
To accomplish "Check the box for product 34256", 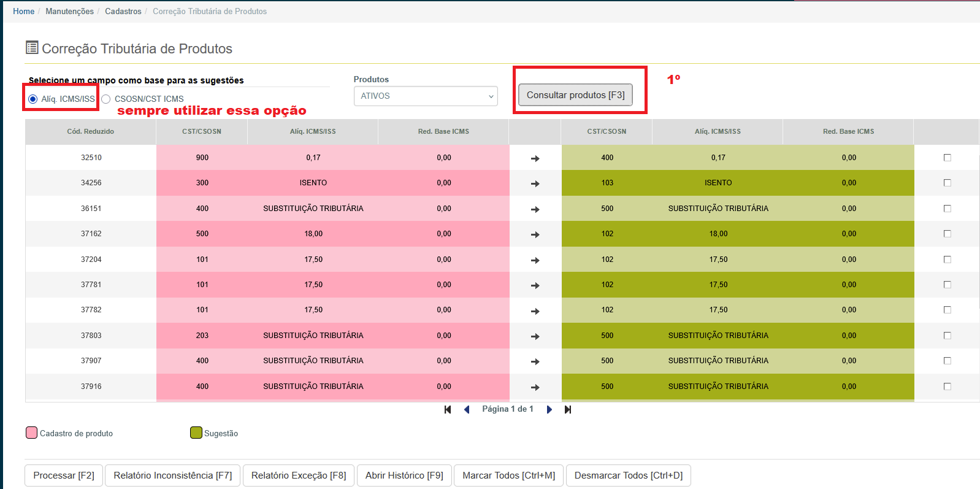I will click(x=947, y=183).
